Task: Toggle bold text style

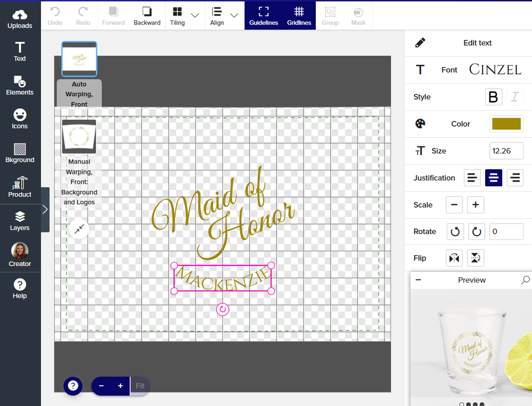Action: point(493,97)
